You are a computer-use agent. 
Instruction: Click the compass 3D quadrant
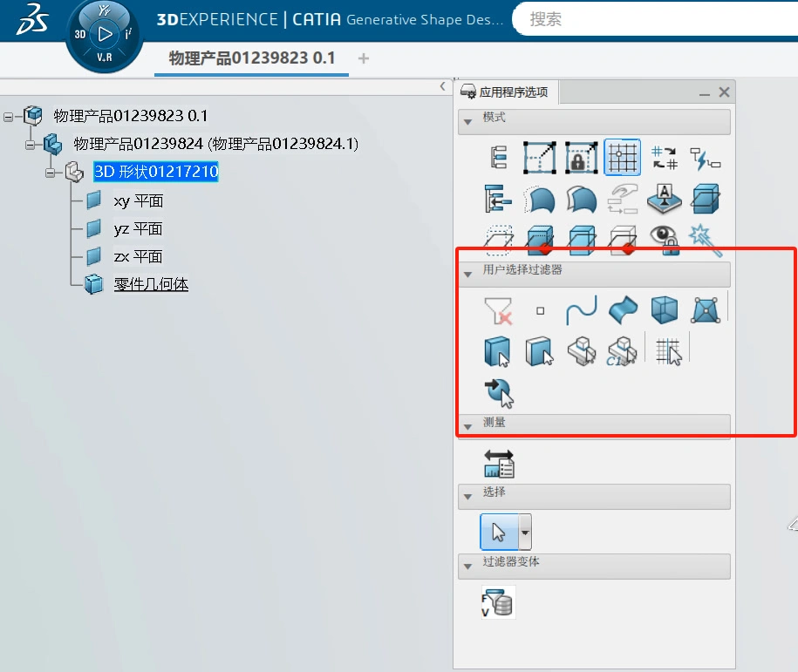[x=80, y=35]
